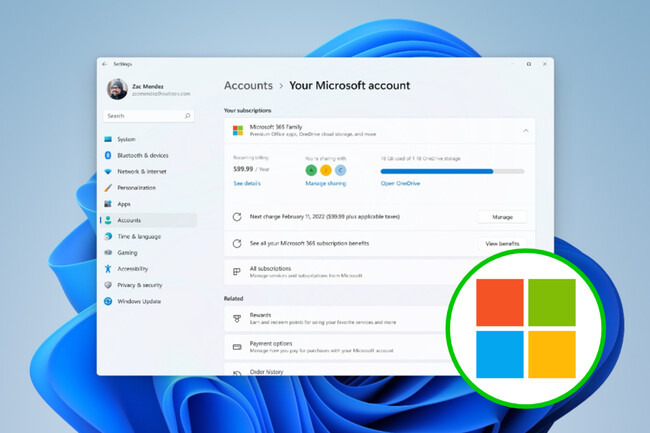The image size is (650, 433).
Task: Open the Accessibility icon in sidebar
Action: pyautogui.click(x=107, y=268)
